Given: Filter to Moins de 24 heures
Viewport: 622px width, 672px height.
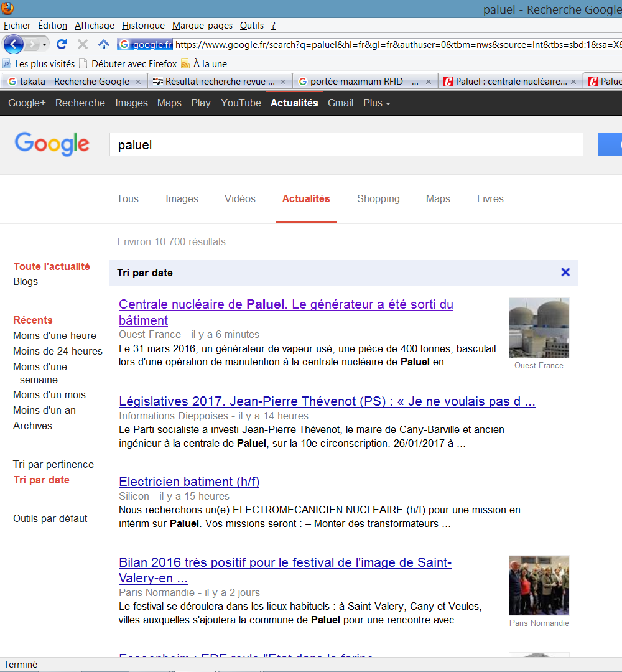Looking at the screenshot, I should pyautogui.click(x=58, y=351).
